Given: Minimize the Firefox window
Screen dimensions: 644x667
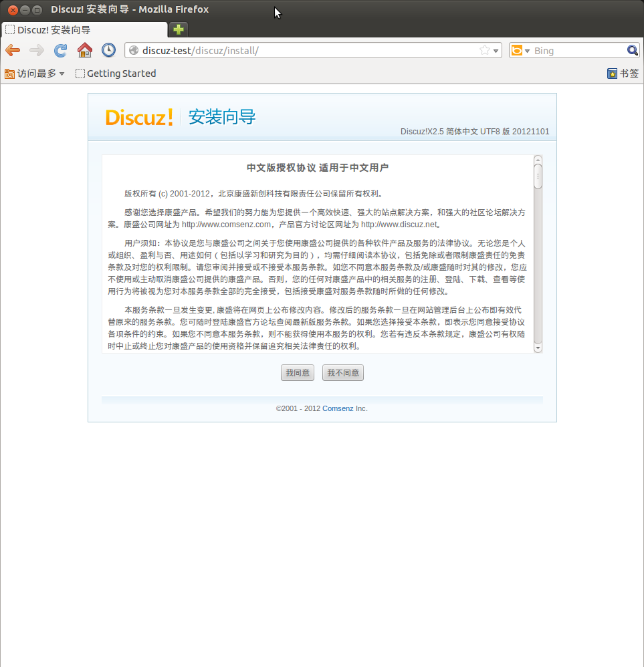Looking at the screenshot, I should [x=25, y=10].
